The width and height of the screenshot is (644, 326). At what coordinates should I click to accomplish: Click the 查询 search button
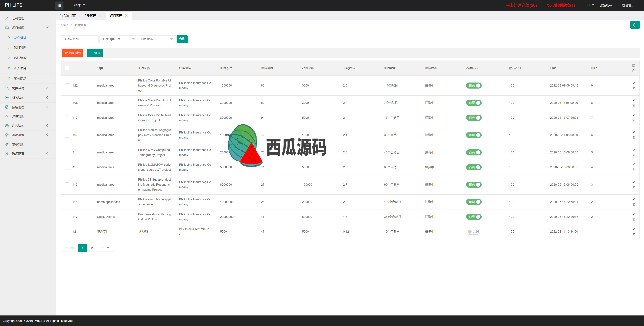182,39
